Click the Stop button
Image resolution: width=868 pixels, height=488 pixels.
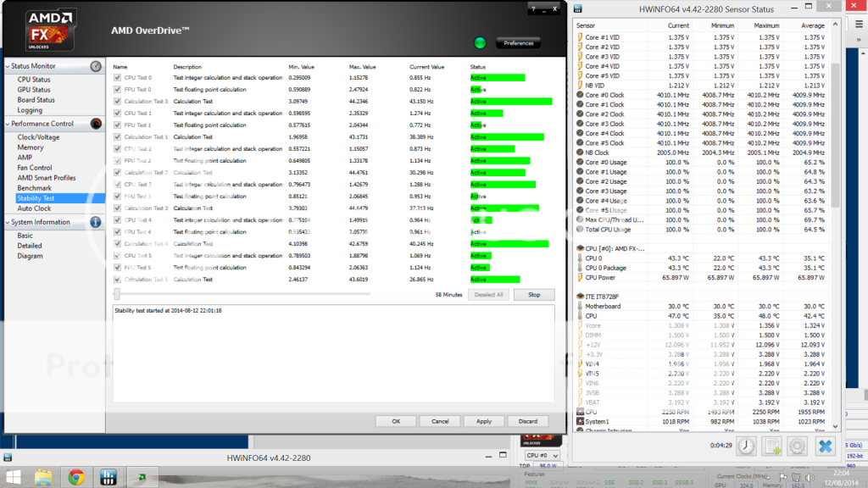pos(534,295)
